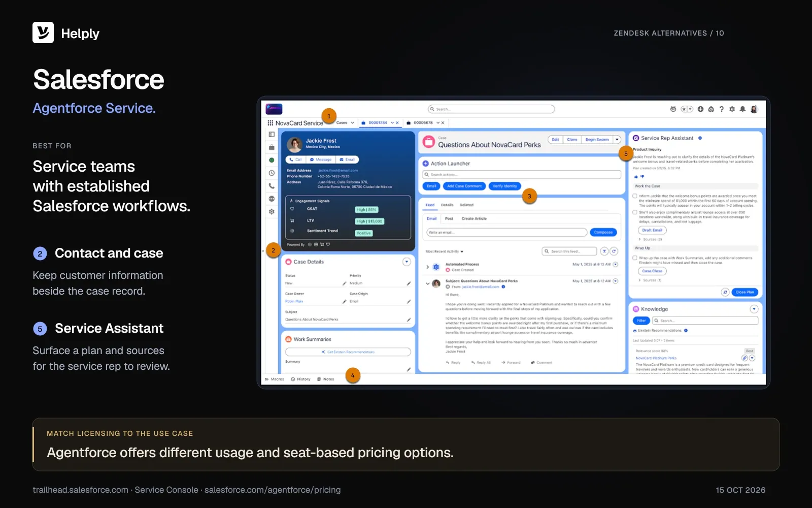Open the notifications bell
Viewport: 812px width, 508px height.
(x=742, y=109)
